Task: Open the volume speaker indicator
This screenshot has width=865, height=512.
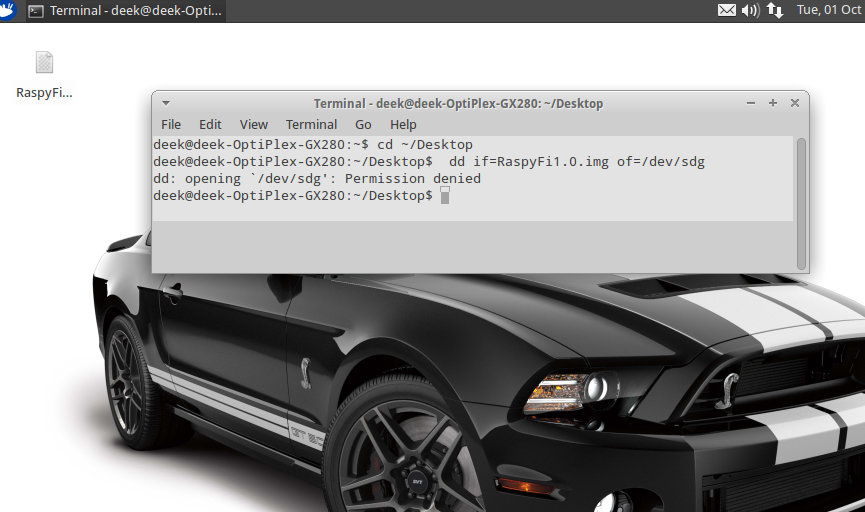Action: (750, 10)
